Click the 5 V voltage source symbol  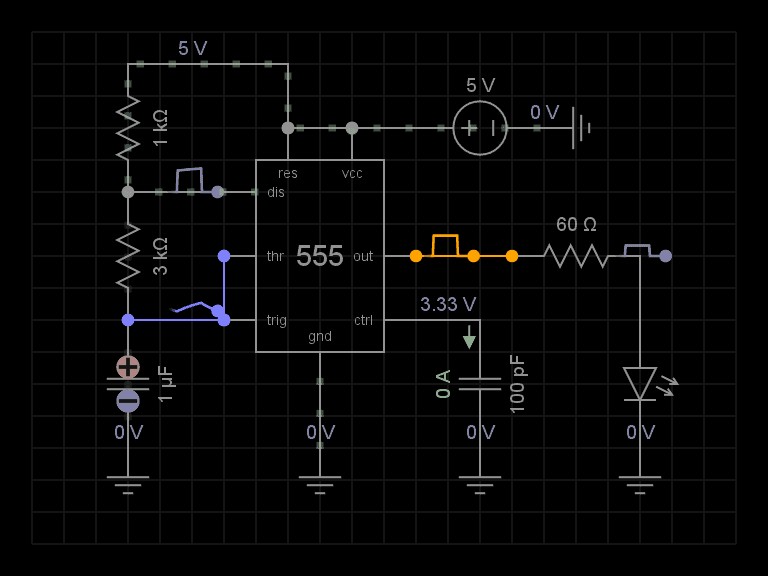[480, 128]
